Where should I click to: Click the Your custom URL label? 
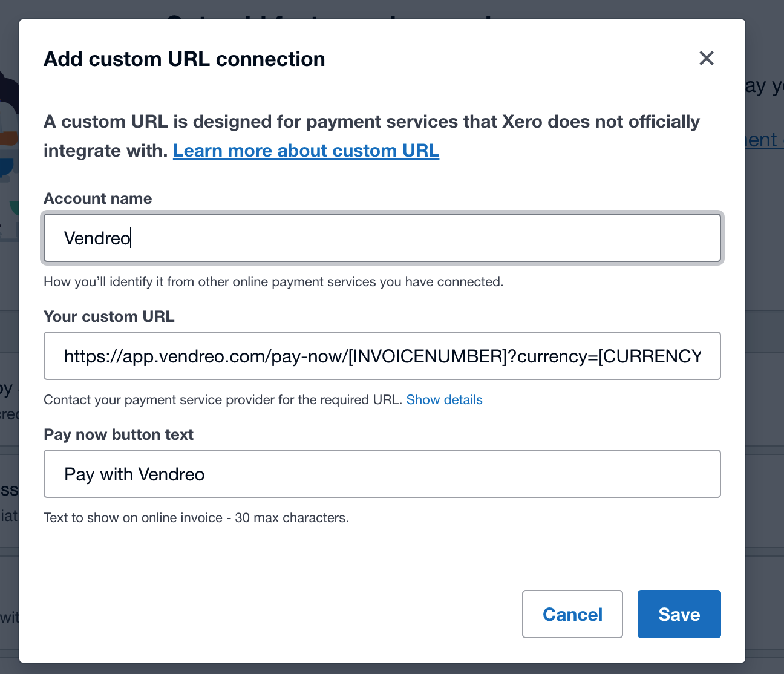[109, 316]
